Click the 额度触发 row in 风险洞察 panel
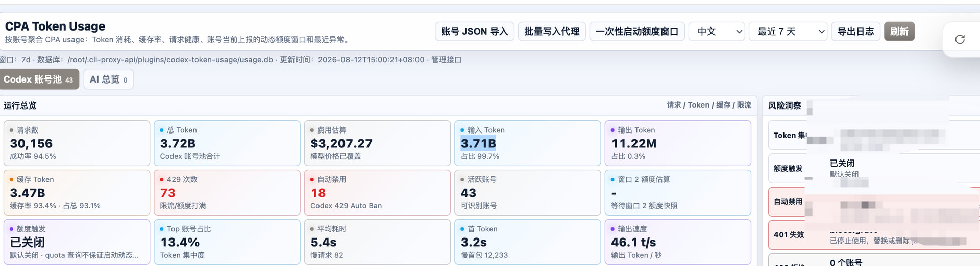The image size is (980, 266). click(874, 168)
